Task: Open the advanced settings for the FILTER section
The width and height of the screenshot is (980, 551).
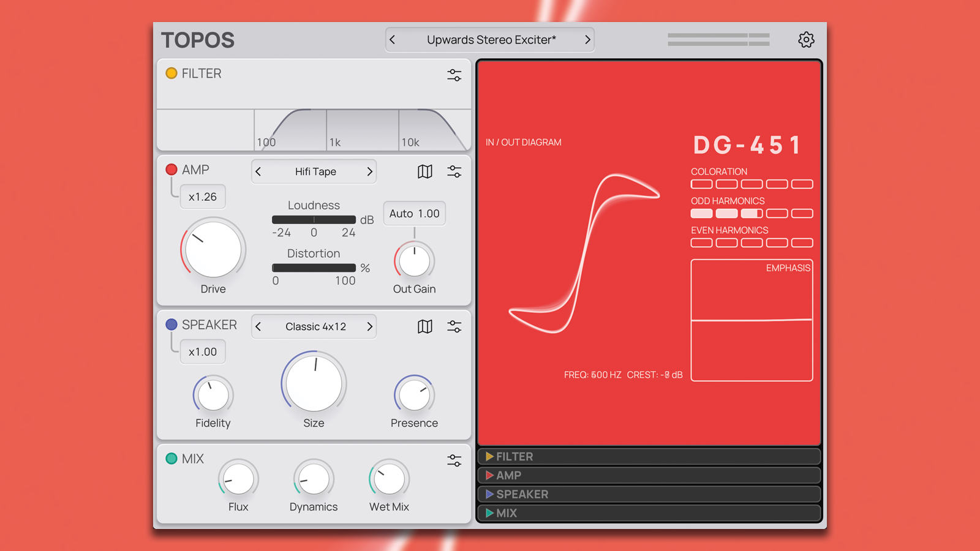Action: 454,74
